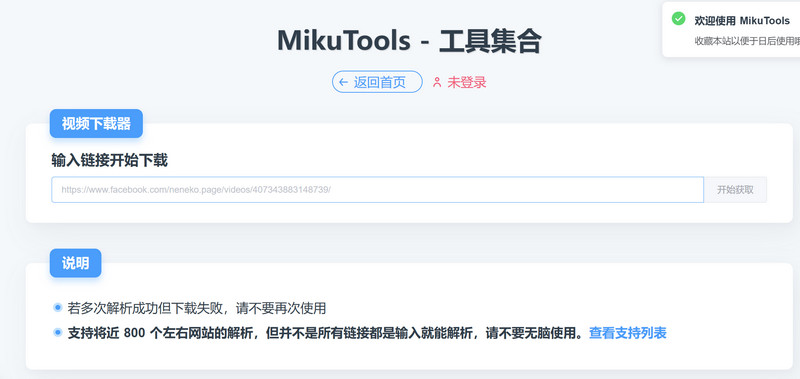Click the 收藏本站以便于日后使用 notification message
Image resolution: width=800 pixels, height=379 pixels.
coord(747,41)
